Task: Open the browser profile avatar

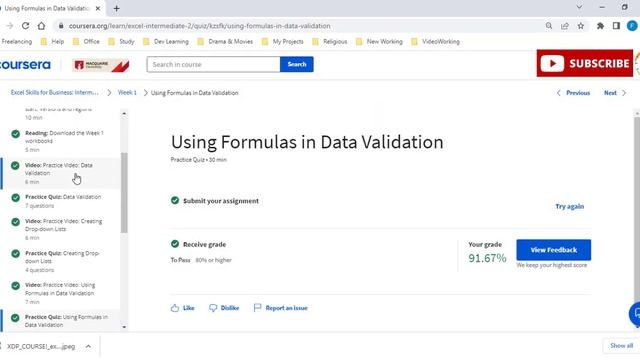Action: pyautogui.click(x=632, y=26)
